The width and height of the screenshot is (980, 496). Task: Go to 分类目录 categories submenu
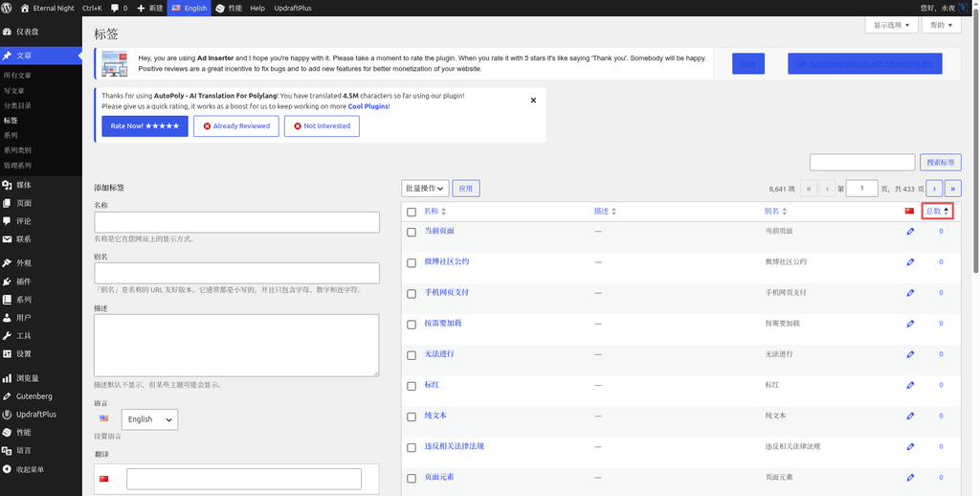tap(17, 105)
